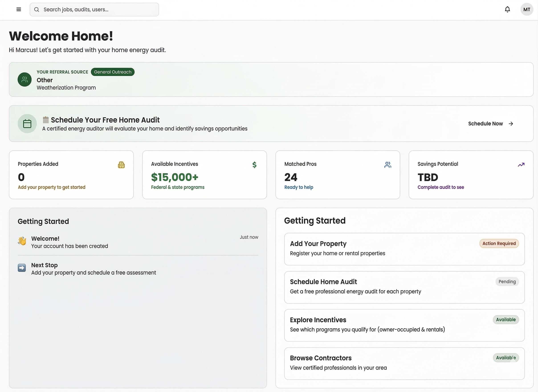Click the Next Stop arrow icon
This screenshot has width=538, height=392.
tap(22, 268)
